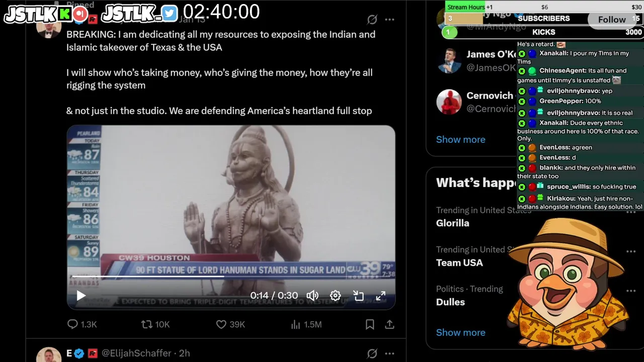The width and height of the screenshot is (644, 362).
Task: Open video settings gear
Action: [336, 296]
